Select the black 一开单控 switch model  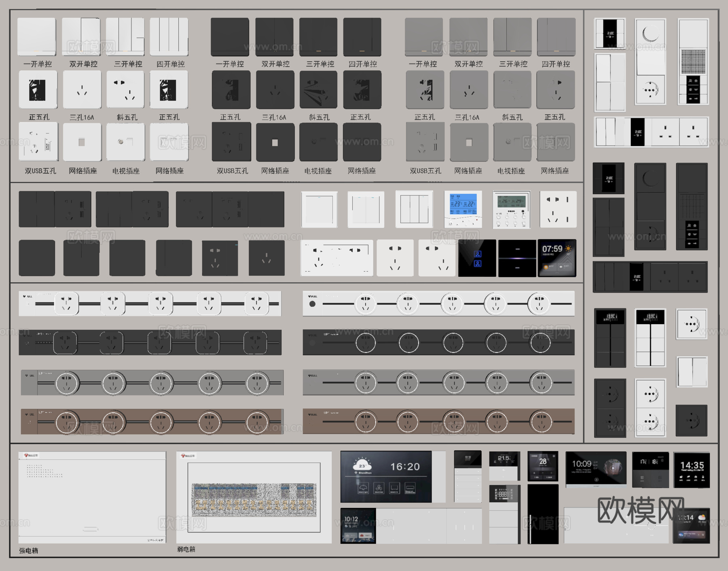[230, 37]
